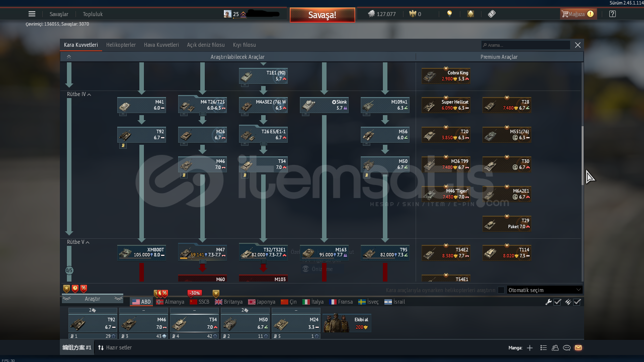The width and height of the screenshot is (644, 362).
Task: Click the Araştır research button
Action: point(93,299)
